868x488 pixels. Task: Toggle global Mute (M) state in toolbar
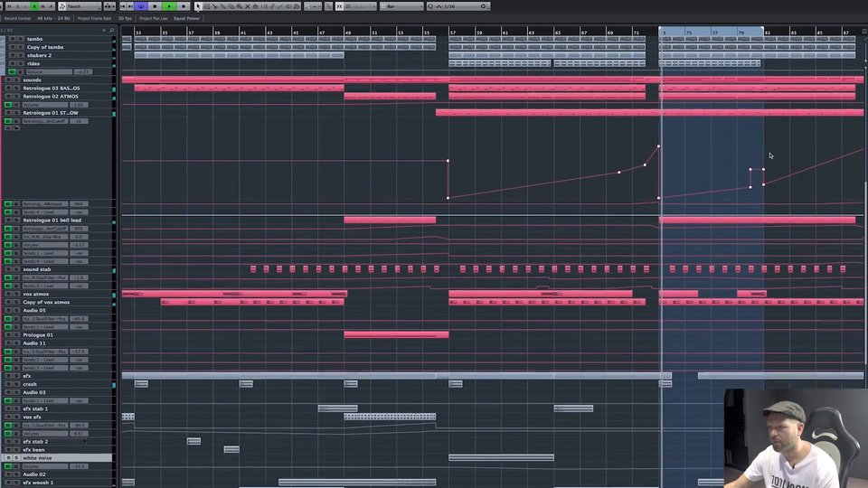[9, 6]
